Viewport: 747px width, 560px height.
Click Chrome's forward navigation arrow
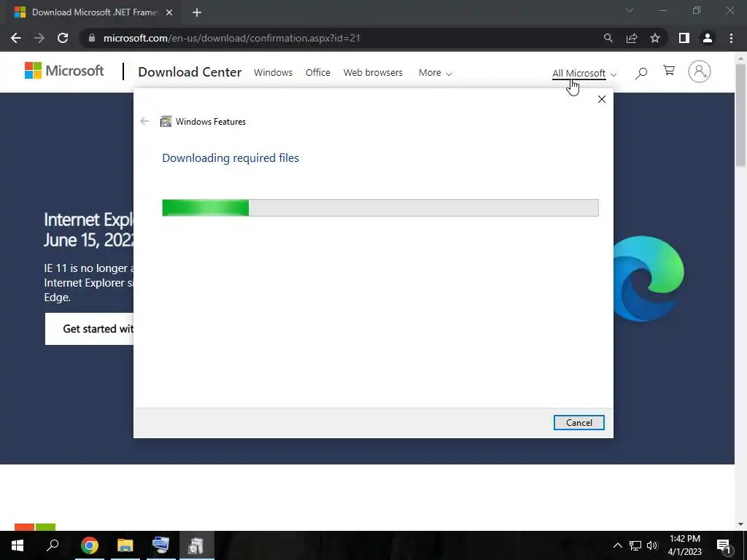tap(39, 38)
